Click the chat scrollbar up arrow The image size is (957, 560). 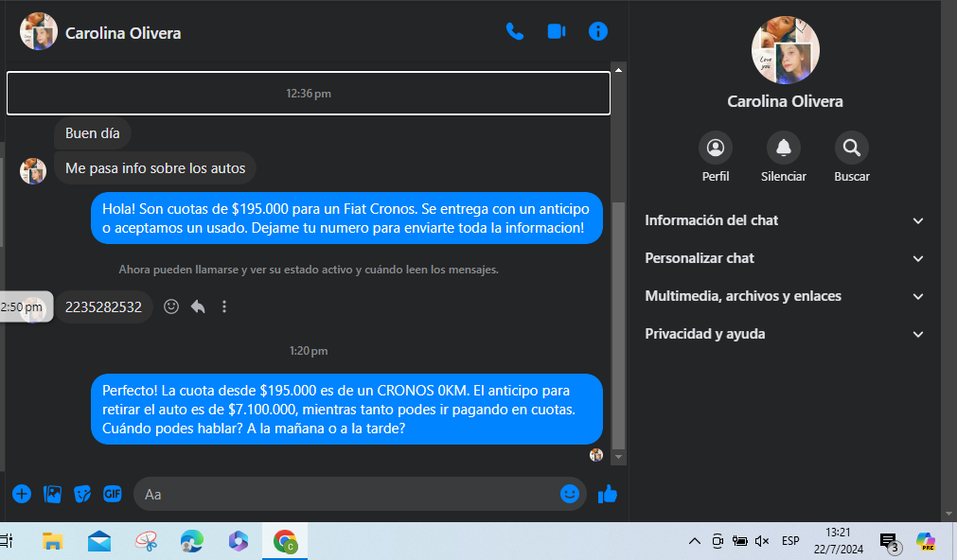pyautogui.click(x=618, y=70)
